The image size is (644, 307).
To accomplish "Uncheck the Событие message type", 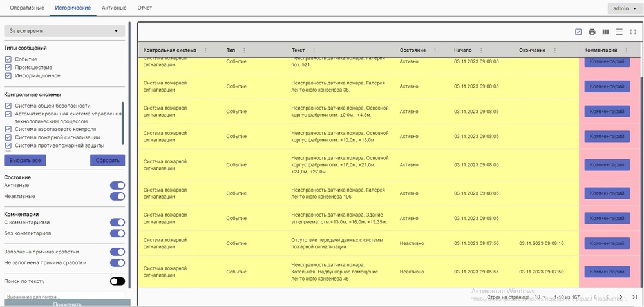I will click(8, 59).
